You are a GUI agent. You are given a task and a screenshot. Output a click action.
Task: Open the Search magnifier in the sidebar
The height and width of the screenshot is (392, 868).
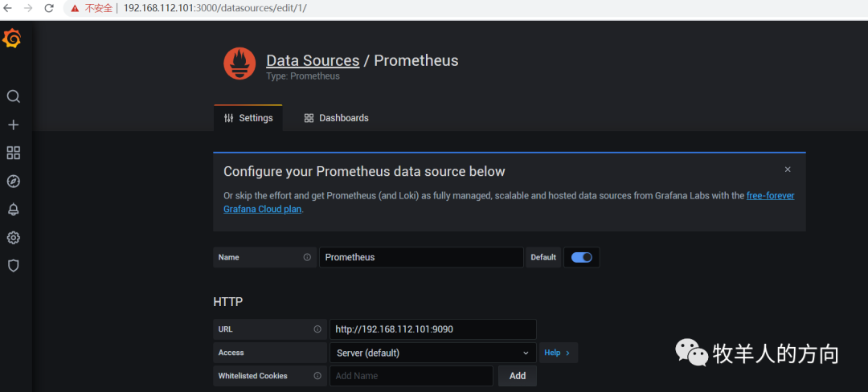click(14, 96)
